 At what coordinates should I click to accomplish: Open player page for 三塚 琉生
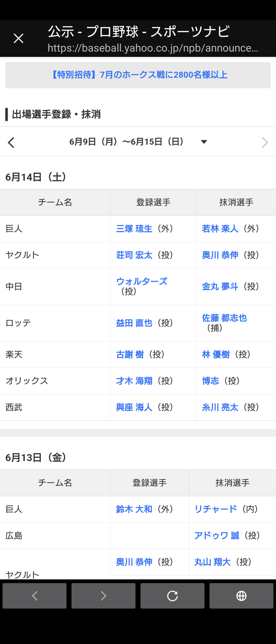(134, 229)
